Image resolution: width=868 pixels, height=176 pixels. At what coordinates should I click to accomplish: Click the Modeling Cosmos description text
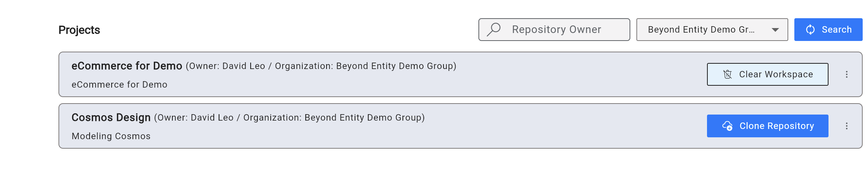click(x=111, y=136)
